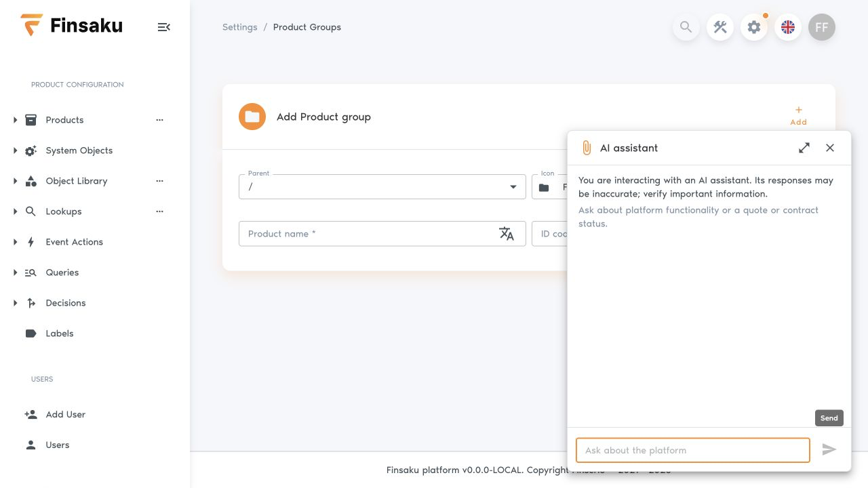Click the Products box icon
This screenshot has width=868, height=488.
pos(31,120)
